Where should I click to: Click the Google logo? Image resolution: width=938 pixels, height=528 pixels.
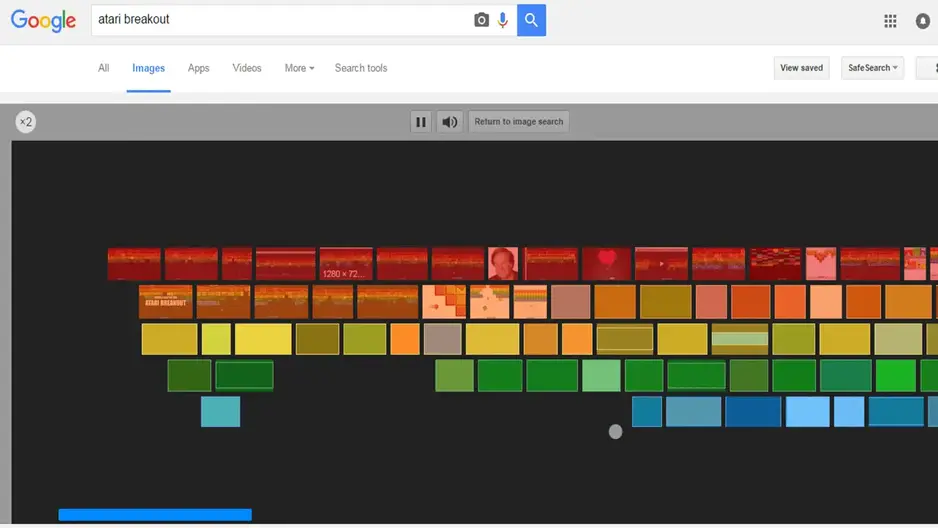(43, 21)
